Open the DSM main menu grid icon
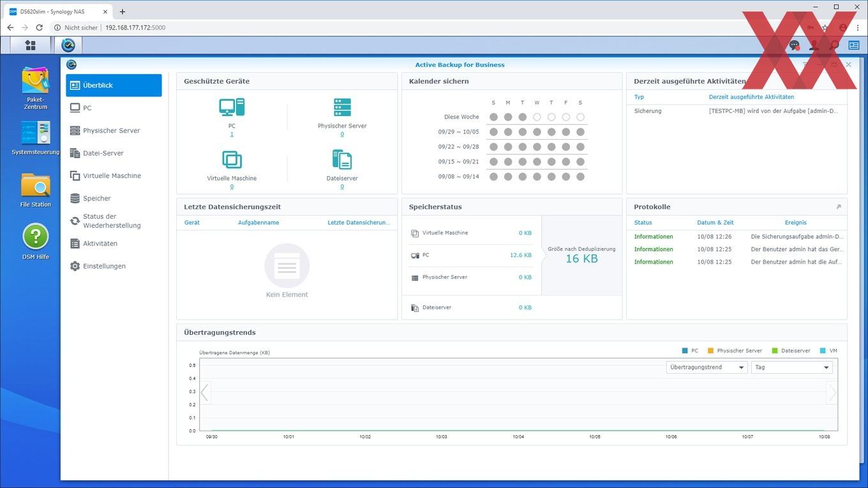 pos(30,45)
